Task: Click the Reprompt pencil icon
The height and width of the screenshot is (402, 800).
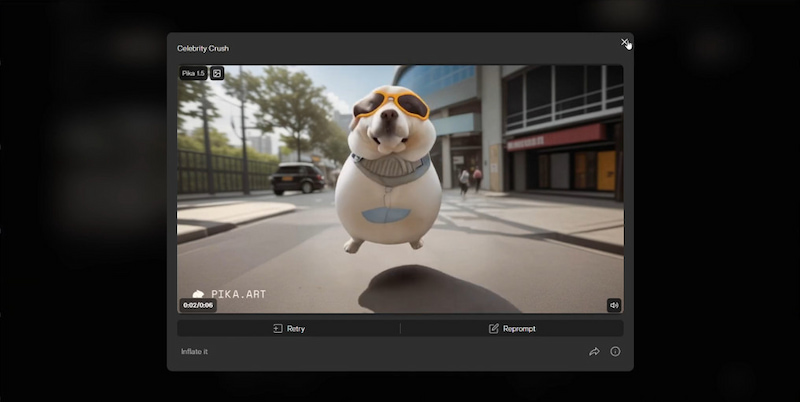Action: pos(494,328)
